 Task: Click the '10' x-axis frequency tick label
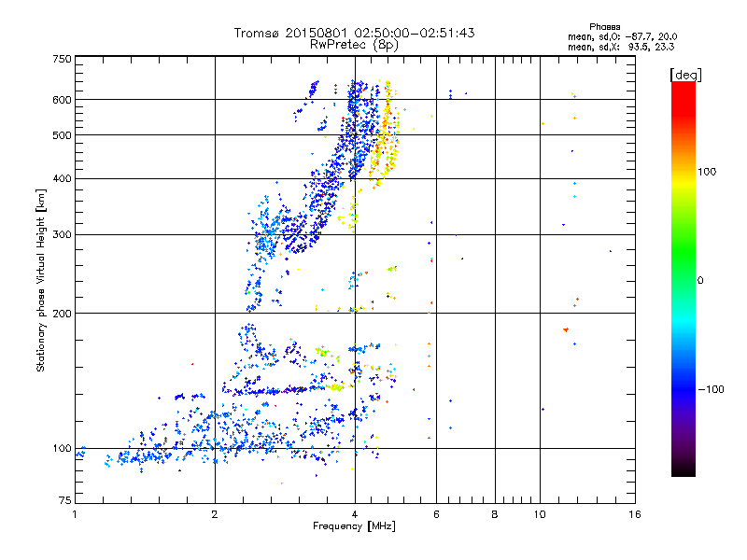click(x=540, y=514)
